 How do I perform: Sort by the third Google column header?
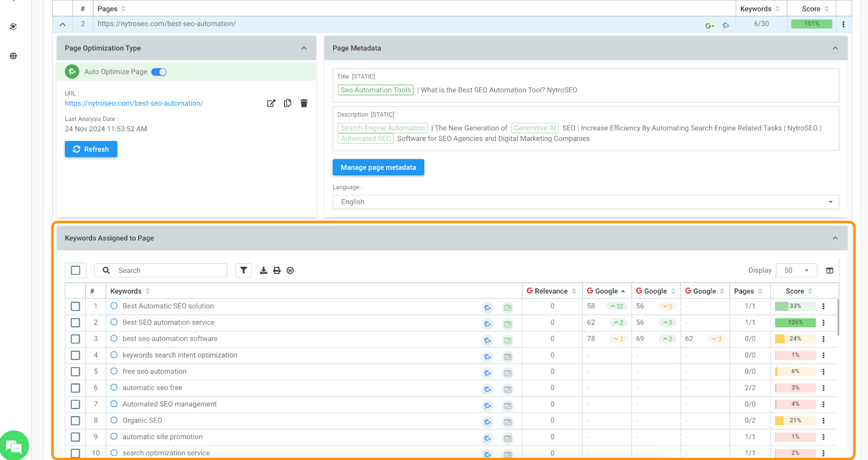click(704, 291)
